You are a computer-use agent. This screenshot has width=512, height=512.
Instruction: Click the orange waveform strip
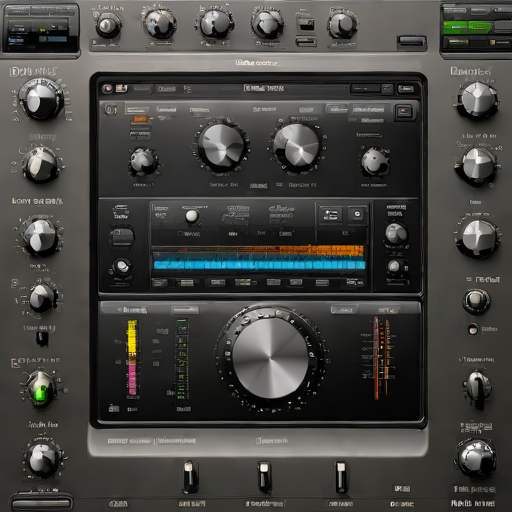point(258,250)
